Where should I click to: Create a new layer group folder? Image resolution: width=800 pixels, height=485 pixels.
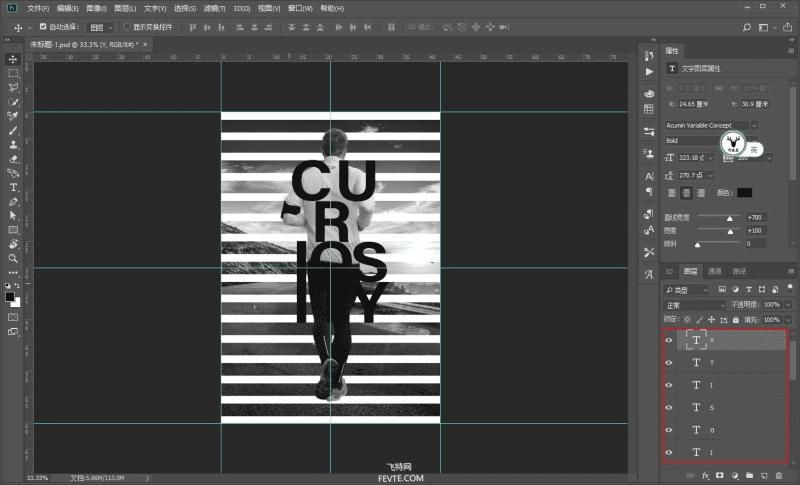click(749, 476)
